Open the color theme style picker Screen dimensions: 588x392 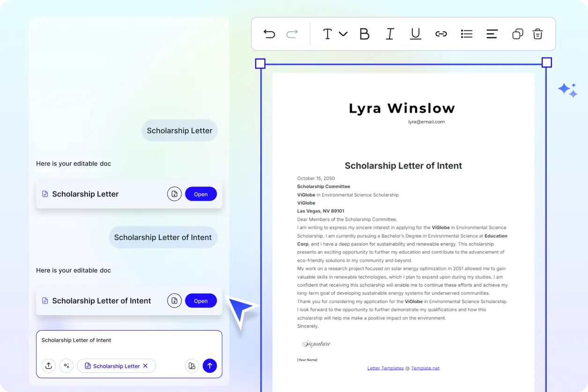(191, 366)
